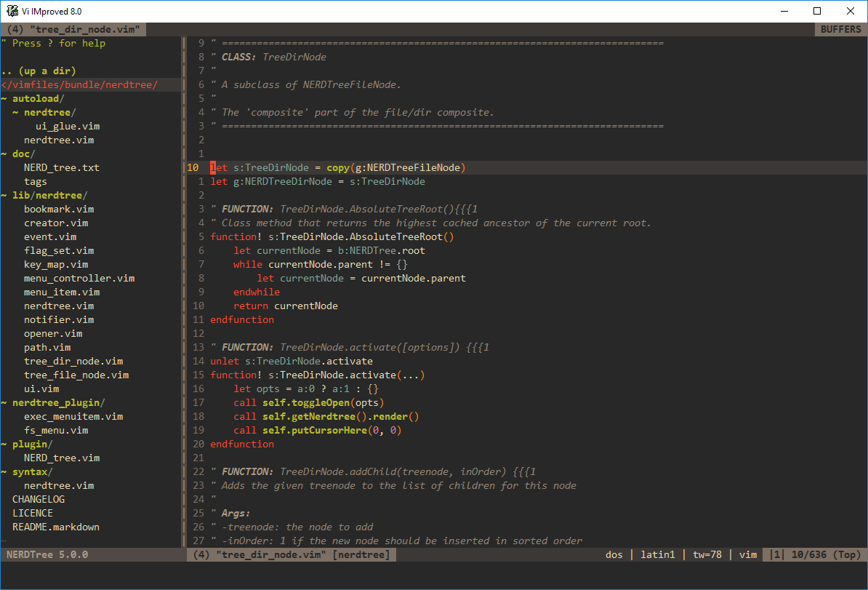Open NERD_tree.txt documentation
Viewport: 868px width, 590px height.
coord(62,167)
